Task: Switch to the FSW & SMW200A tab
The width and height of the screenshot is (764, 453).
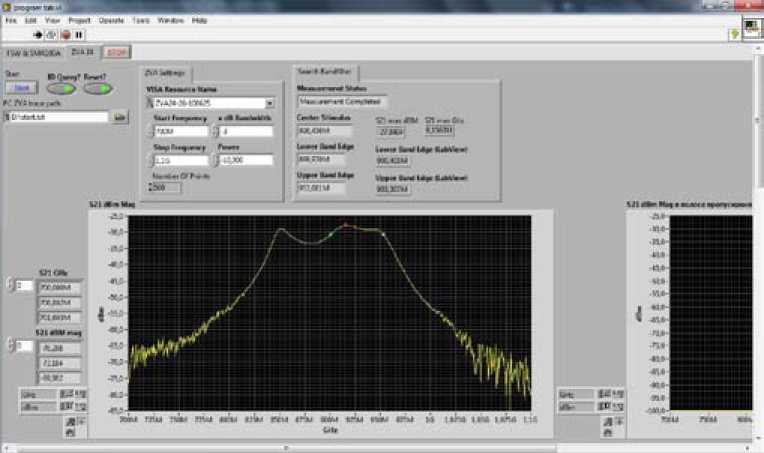Action: (34, 52)
